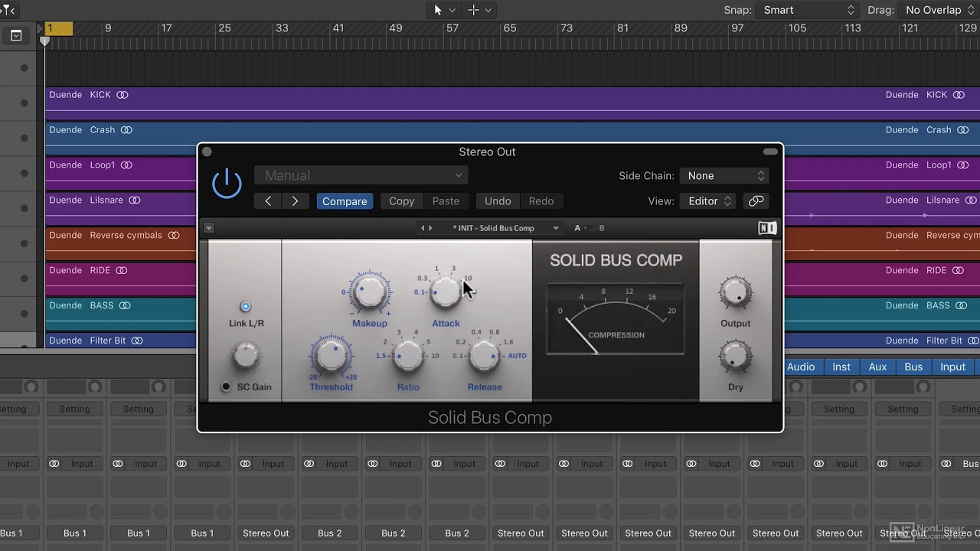Open the INIT - Solid Bus Comp preset list
Screen dimensions: 980x551
[505, 228]
